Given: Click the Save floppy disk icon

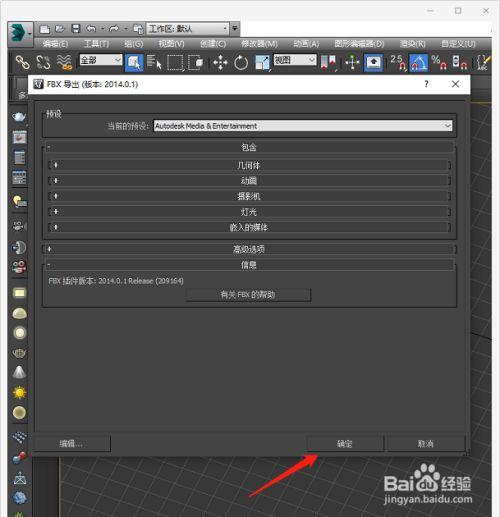Looking at the screenshot, I should [76, 29].
